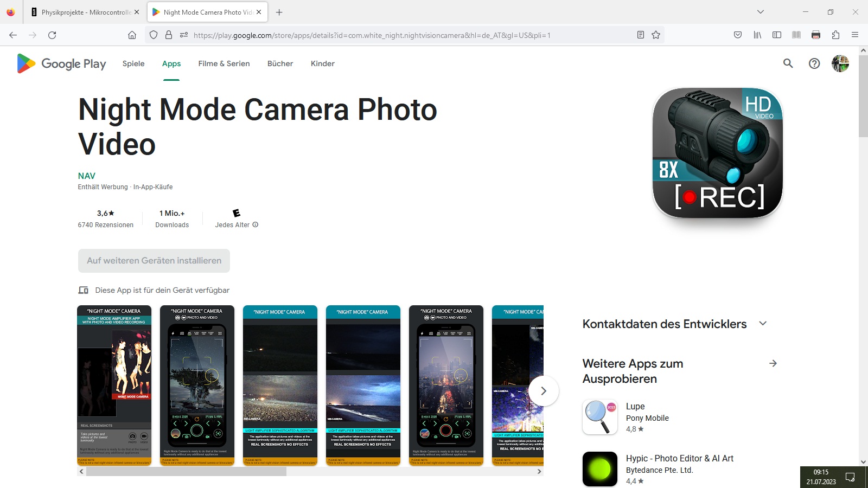The height and width of the screenshot is (488, 868).
Task: Reload the current page
Action: point(52,35)
